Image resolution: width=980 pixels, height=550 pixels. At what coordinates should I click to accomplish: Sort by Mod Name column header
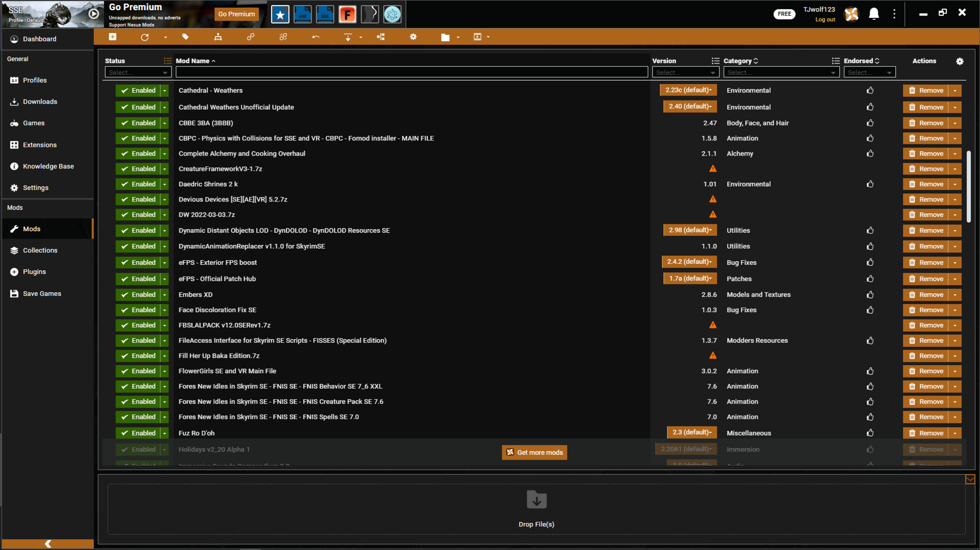tap(195, 61)
